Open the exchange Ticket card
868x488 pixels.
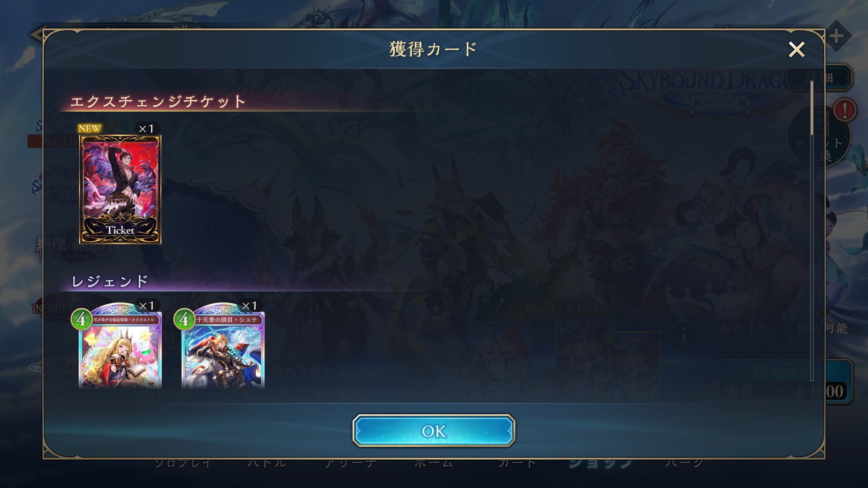tap(120, 189)
